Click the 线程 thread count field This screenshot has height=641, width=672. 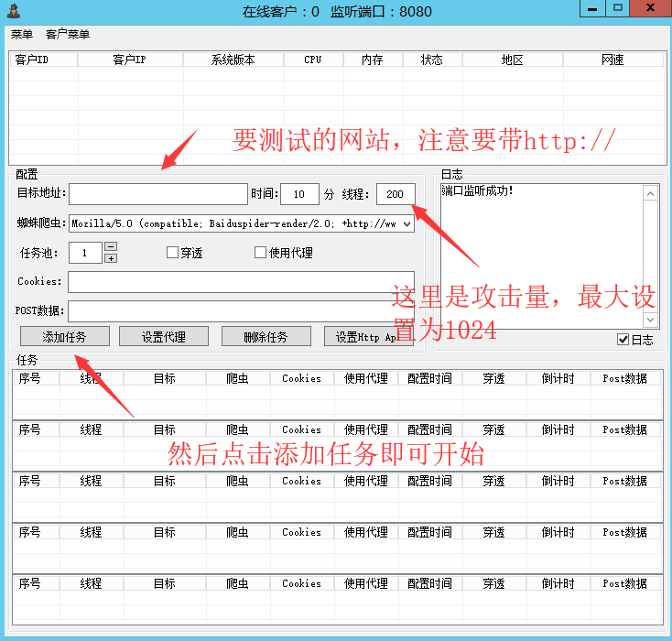(x=396, y=194)
